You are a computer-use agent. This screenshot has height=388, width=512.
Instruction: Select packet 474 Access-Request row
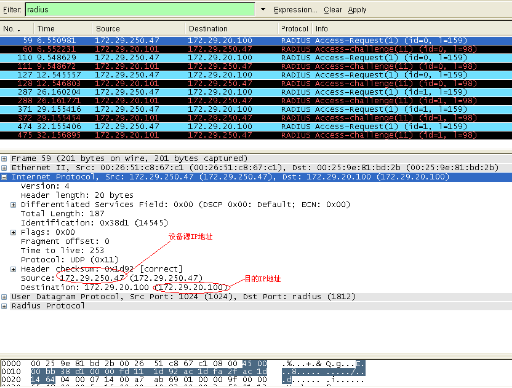click(256, 127)
